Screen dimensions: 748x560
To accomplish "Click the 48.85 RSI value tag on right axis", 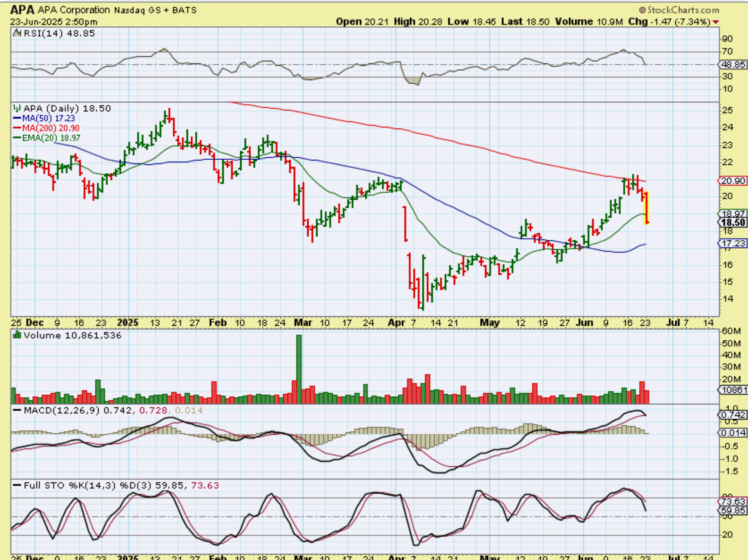I will click(x=733, y=65).
